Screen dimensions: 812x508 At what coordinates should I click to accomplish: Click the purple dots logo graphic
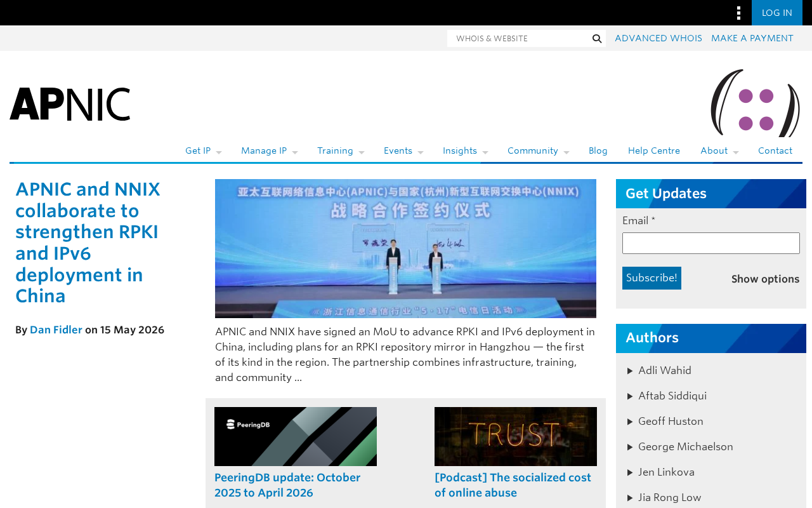click(756, 103)
